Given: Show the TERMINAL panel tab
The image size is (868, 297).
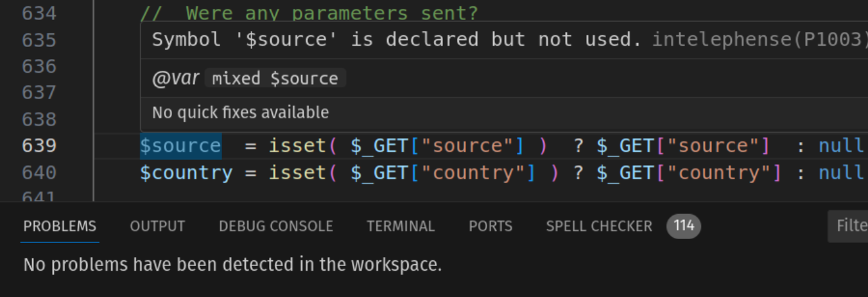Looking at the screenshot, I should (x=401, y=226).
